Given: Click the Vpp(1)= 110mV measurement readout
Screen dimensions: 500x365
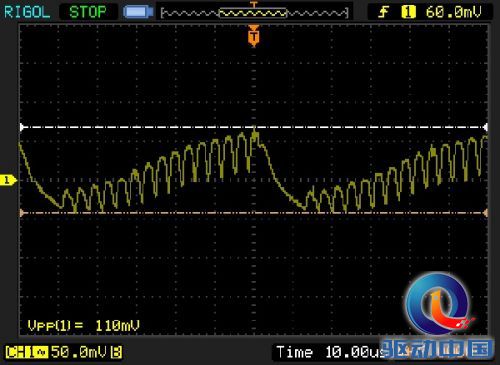Looking at the screenshot, I should (84, 325).
